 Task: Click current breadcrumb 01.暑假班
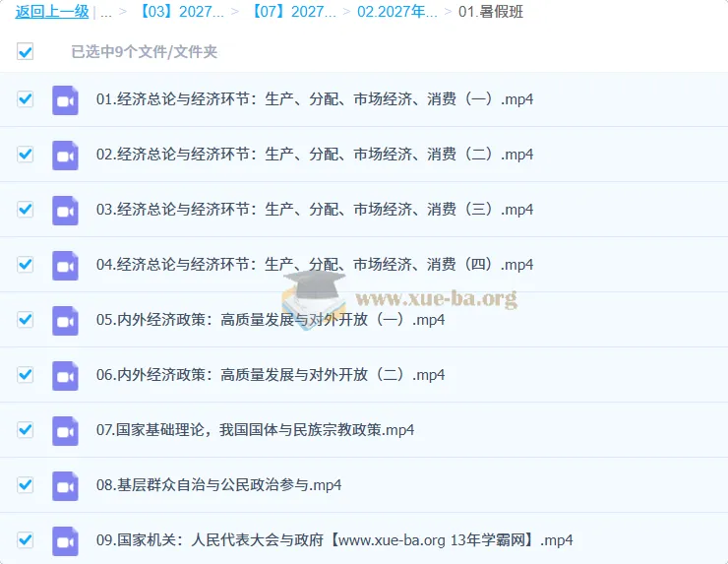[491, 12]
